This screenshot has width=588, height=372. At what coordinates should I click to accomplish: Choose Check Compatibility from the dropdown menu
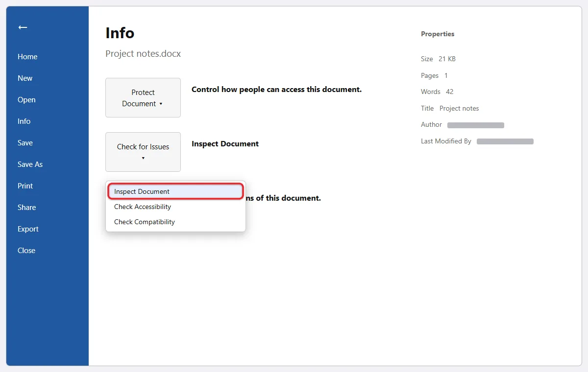click(175, 222)
